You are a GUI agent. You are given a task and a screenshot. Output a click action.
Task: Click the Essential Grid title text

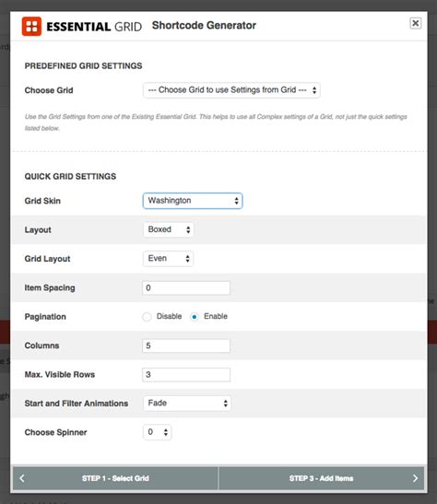[94, 27]
